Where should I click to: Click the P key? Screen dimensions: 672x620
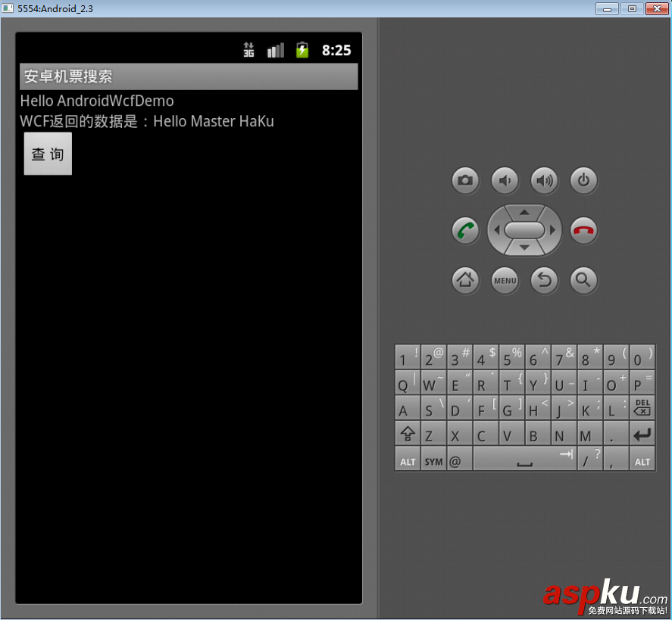(642, 382)
